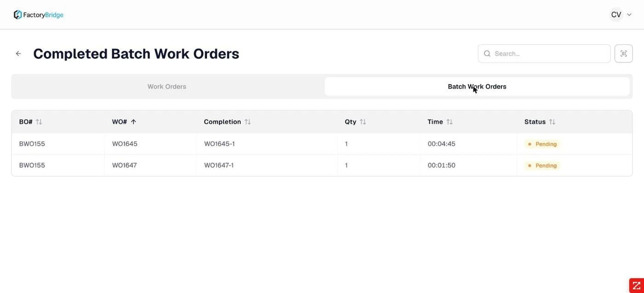Screen dimensions: 644x293
Task: Sort by BO# column arrows
Action: pyautogui.click(x=39, y=122)
